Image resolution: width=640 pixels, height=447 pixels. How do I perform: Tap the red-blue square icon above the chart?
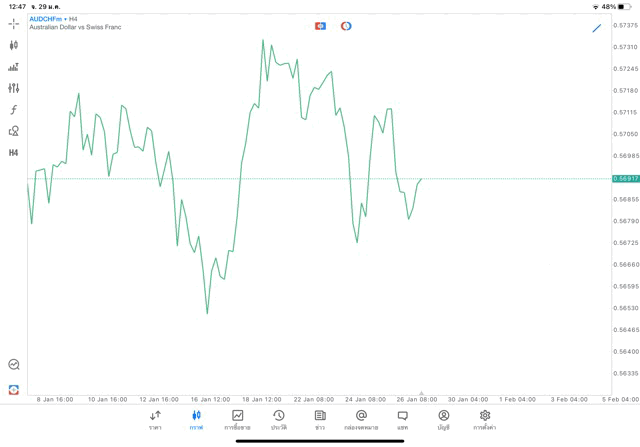point(320,26)
